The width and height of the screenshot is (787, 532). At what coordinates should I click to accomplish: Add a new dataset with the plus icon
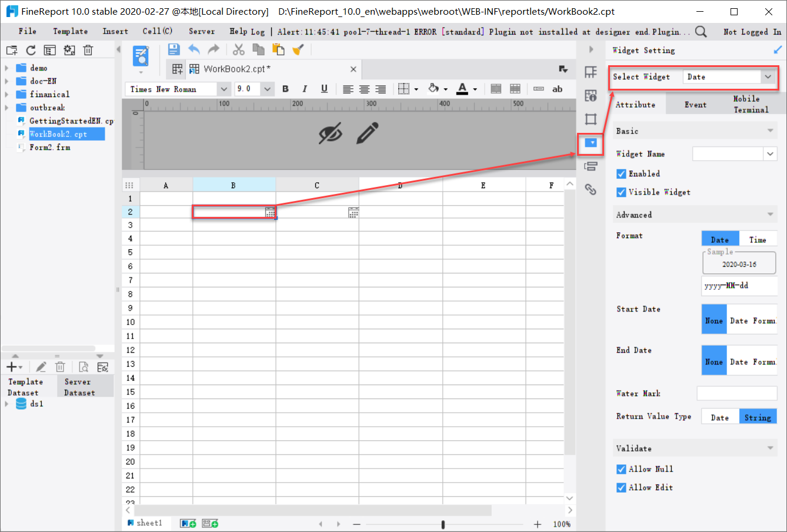tap(12, 367)
